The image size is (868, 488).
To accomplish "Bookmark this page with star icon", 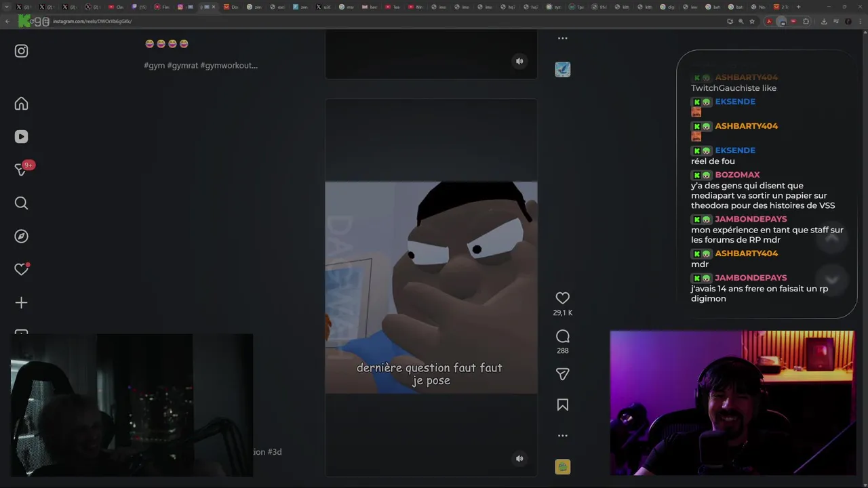I will [751, 21].
